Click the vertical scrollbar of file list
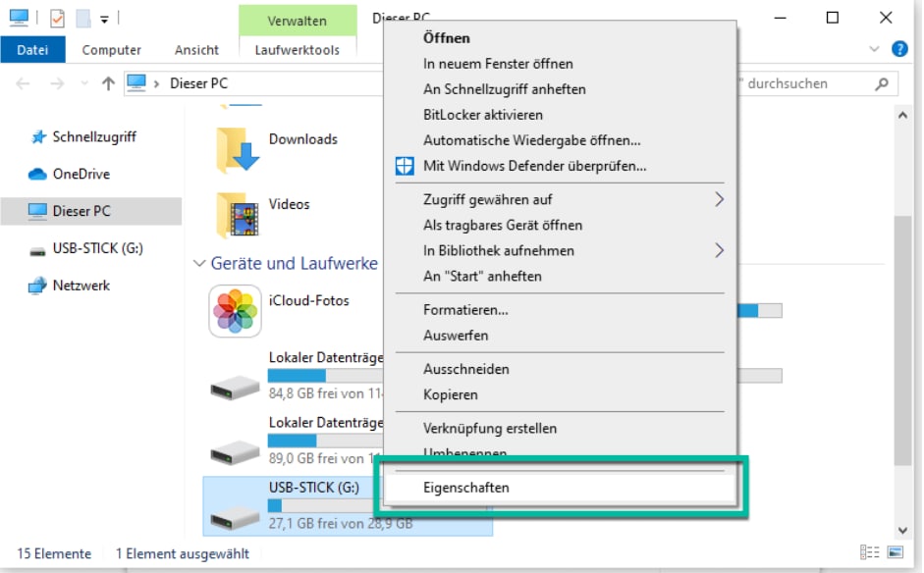The image size is (924, 573). [902, 334]
